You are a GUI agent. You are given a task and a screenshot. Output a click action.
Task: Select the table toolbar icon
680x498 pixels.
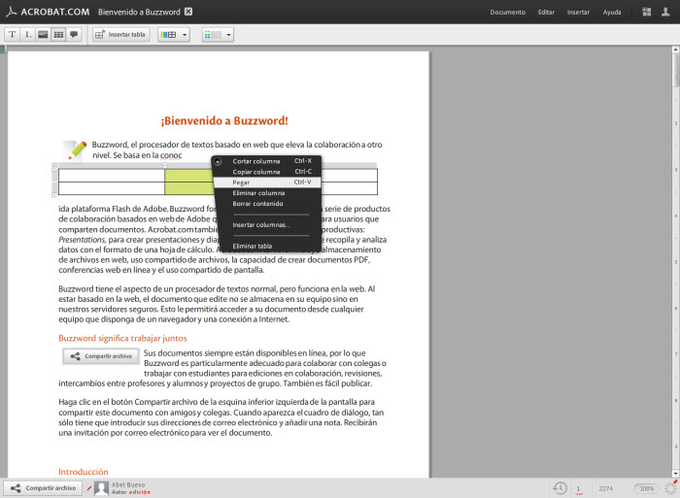click(x=59, y=34)
